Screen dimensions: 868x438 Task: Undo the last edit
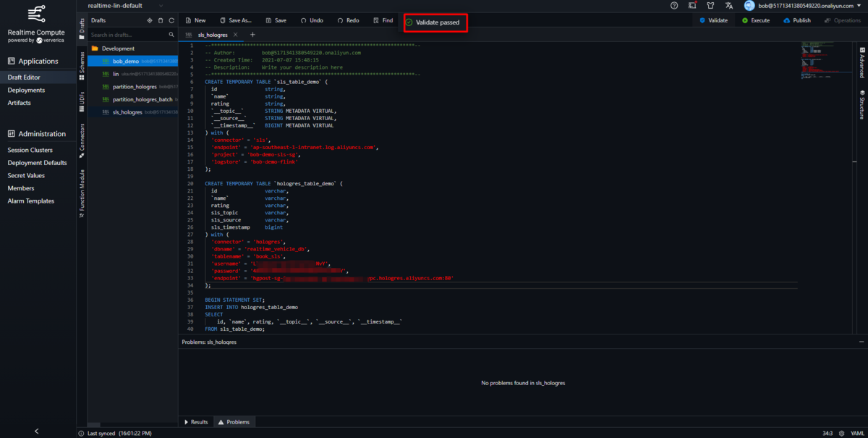coord(312,20)
